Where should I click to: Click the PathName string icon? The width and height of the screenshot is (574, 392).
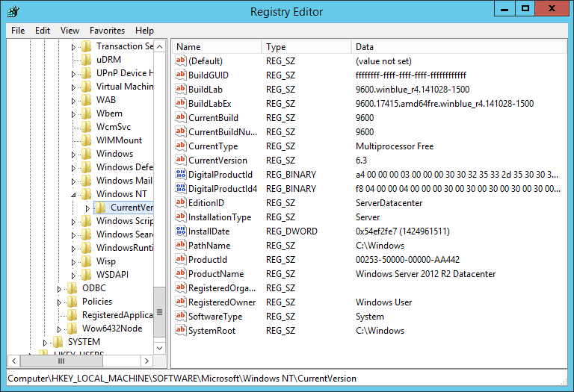pyautogui.click(x=180, y=246)
